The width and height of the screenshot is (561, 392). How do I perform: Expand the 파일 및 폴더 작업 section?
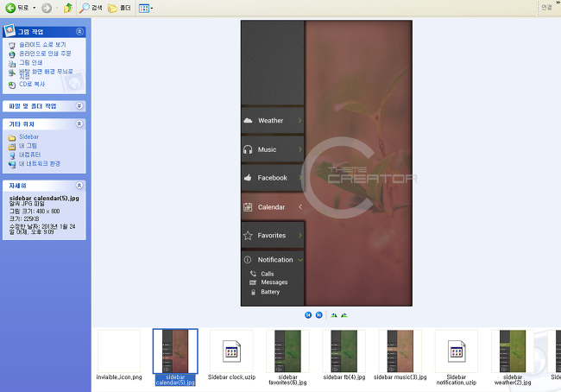coord(79,105)
